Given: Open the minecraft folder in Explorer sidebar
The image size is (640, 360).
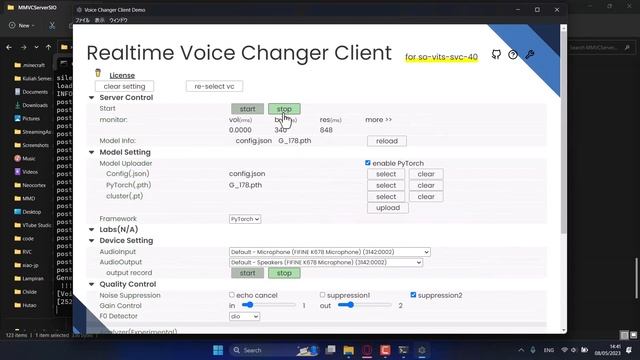Looking at the screenshot, I should click(x=29, y=65).
